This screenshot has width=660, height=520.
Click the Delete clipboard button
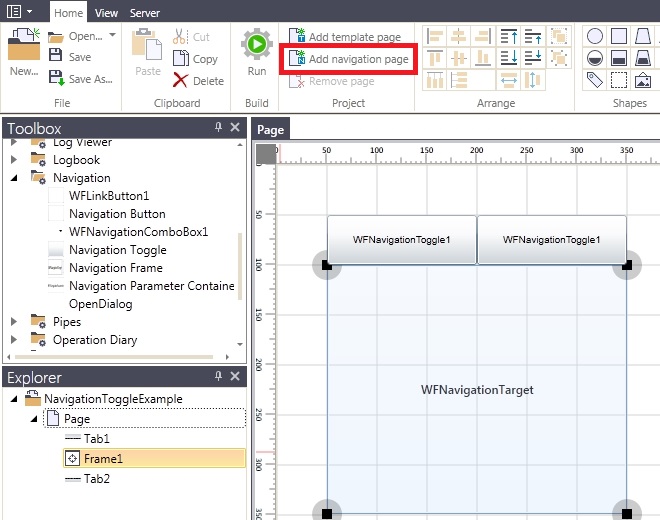coord(198,81)
